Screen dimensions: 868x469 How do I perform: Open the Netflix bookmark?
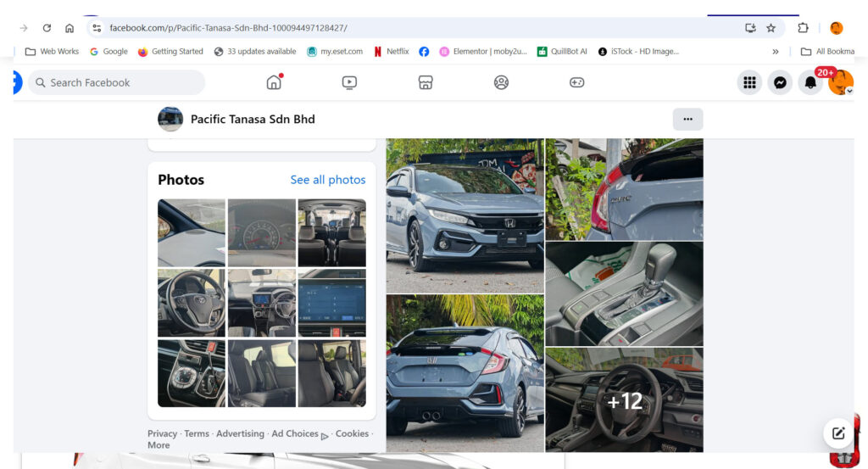[x=392, y=52]
